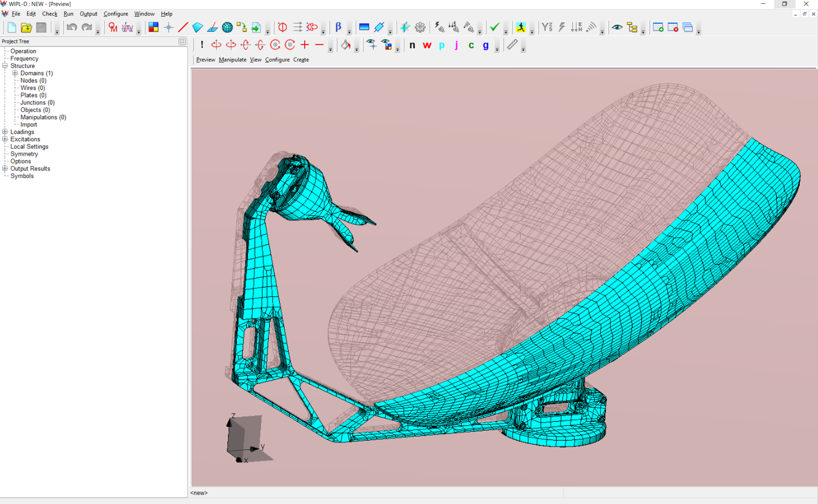Select the ruler measure tool

512,45
